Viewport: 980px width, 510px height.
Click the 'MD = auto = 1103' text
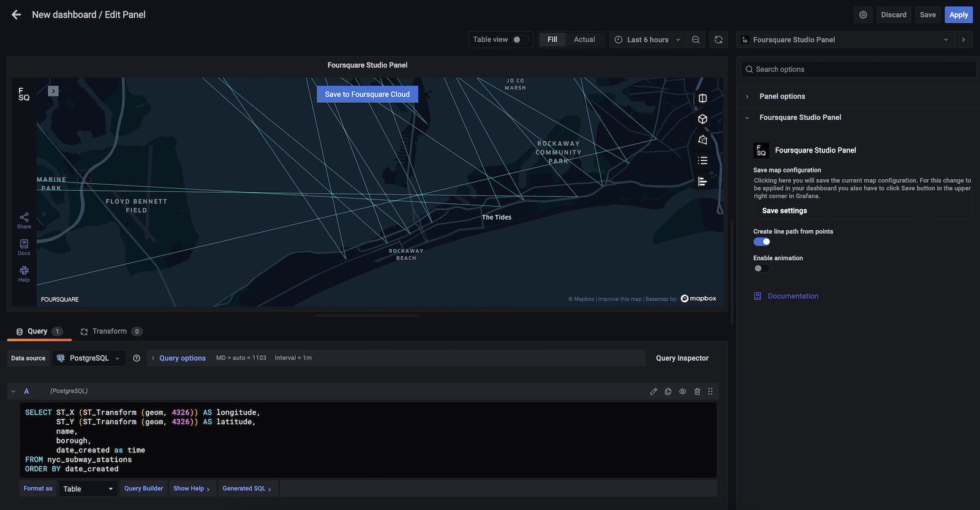click(241, 358)
